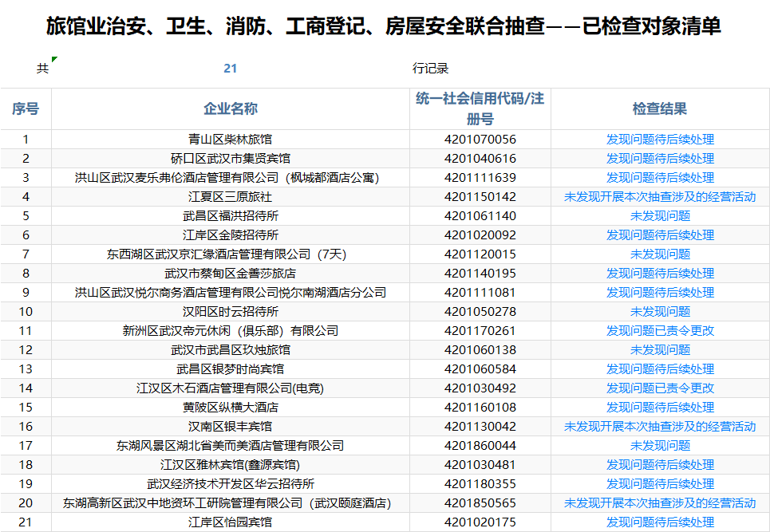Open result link for 黄陂区纵横大酒店
Viewport: 770px width, 532px height.
click(x=660, y=408)
